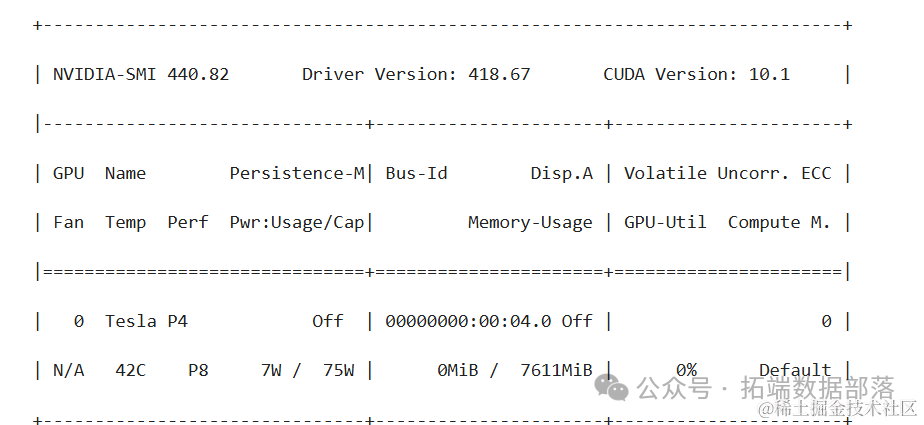Click the NVIDIA-SMI 440.82 text
This screenshot has width=924, height=425.
(141, 74)
